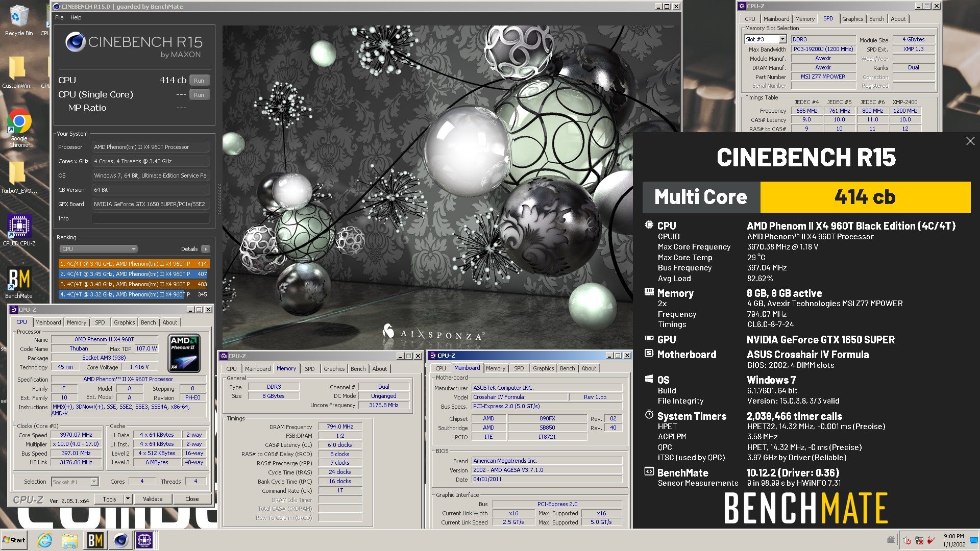The width and height of the screenshot is (980, 551).
Task: Click the CPU-Z Tools button
Action: point(109,499)
